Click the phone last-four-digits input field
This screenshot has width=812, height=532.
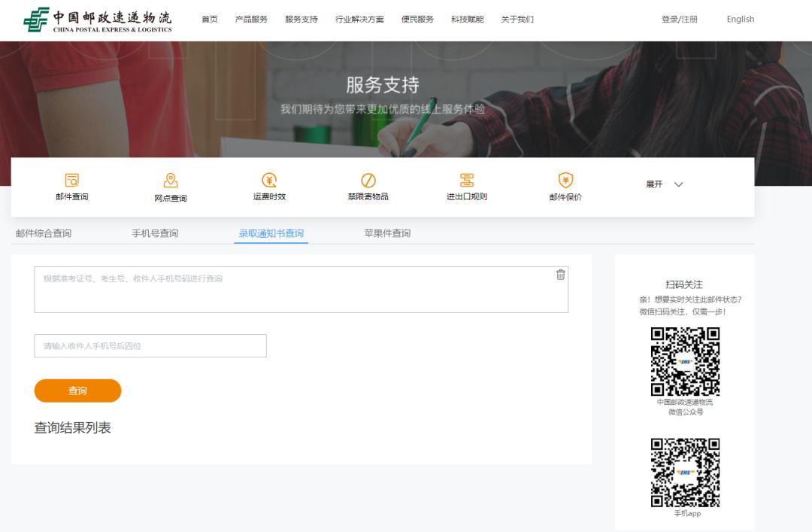click(150, 345)
